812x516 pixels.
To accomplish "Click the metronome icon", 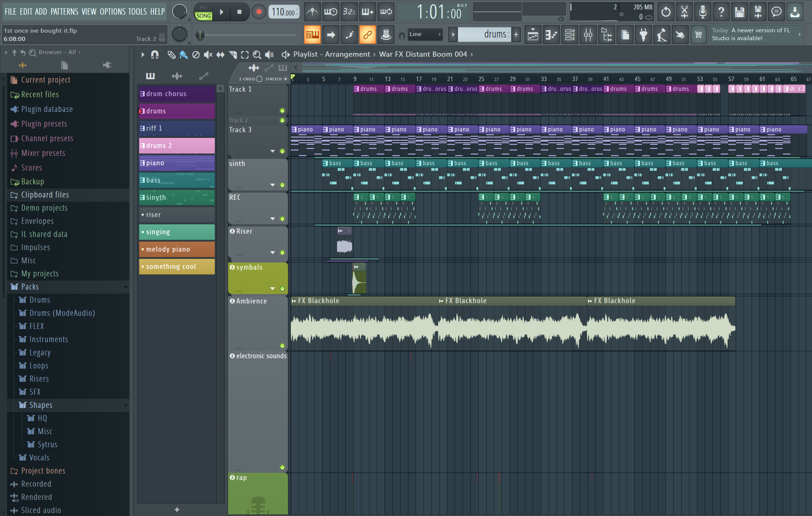I will click(312, 12).
